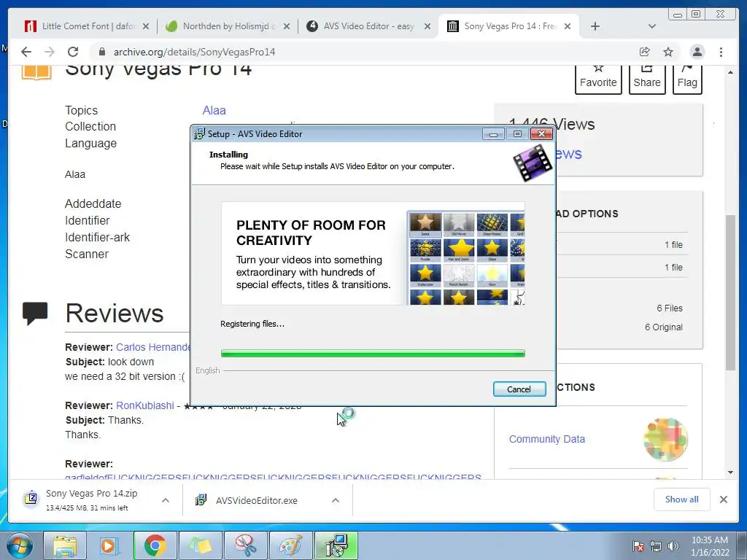Click the AVS film reel logo in installer

(x=533, y=163)
